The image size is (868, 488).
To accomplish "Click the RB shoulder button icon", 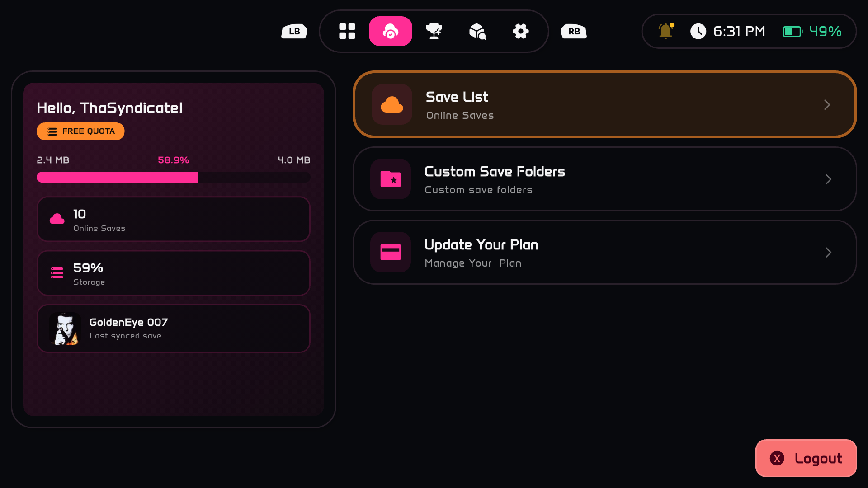I will coord(574,31).
